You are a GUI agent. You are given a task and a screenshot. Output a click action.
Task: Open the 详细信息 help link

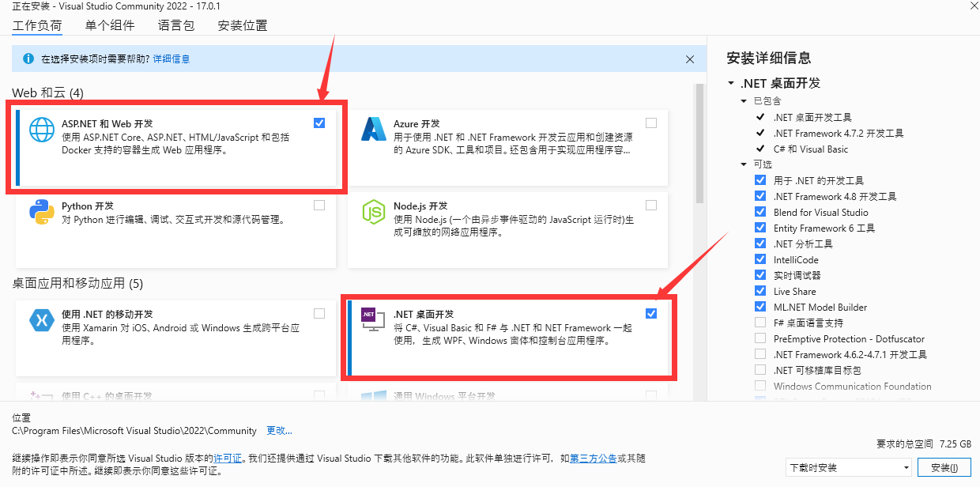click(x=171, y=59)
